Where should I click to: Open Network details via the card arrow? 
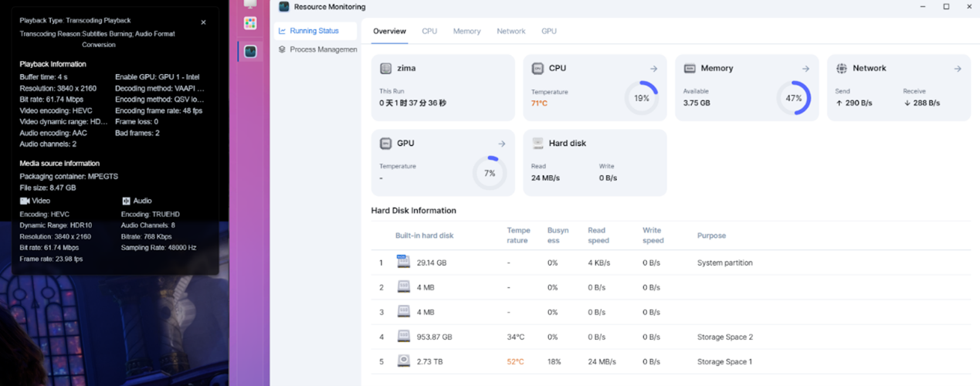[958, 69]
